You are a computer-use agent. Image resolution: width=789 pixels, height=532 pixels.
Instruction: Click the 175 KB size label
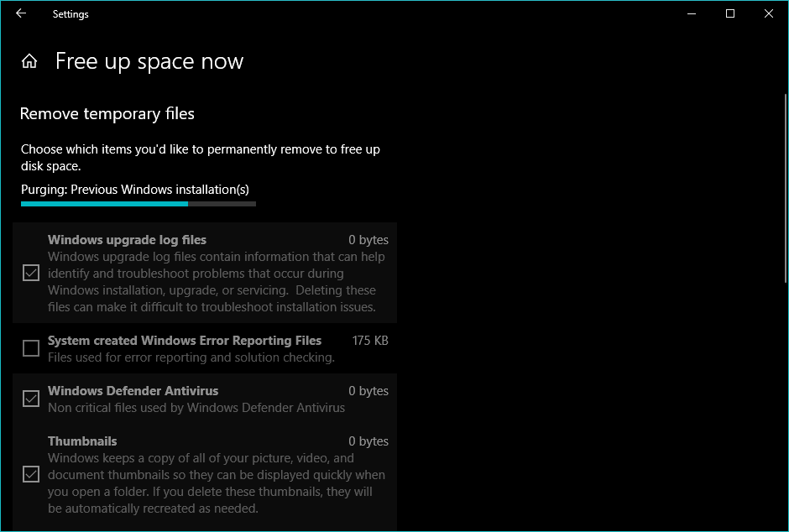tap(370, 341)
